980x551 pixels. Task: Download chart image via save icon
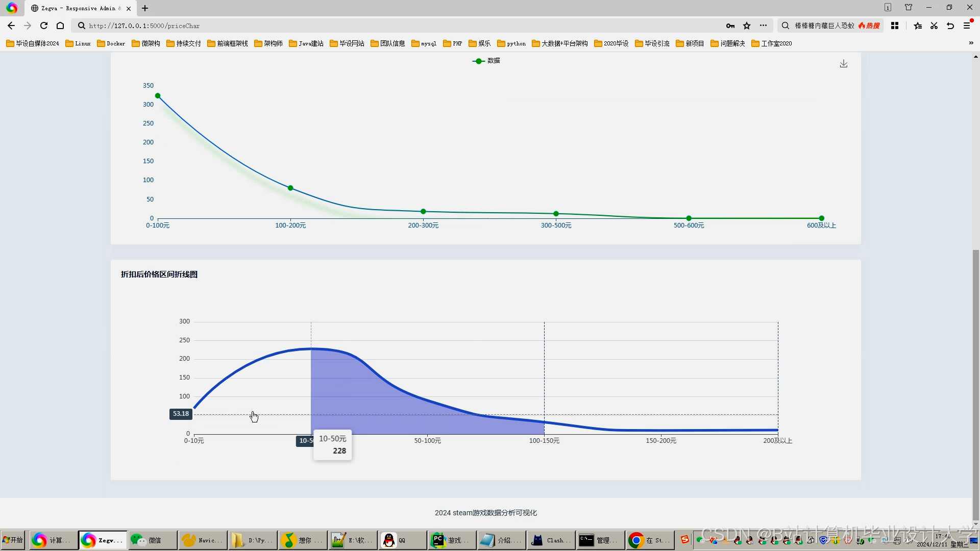click(x=843, y=64)
